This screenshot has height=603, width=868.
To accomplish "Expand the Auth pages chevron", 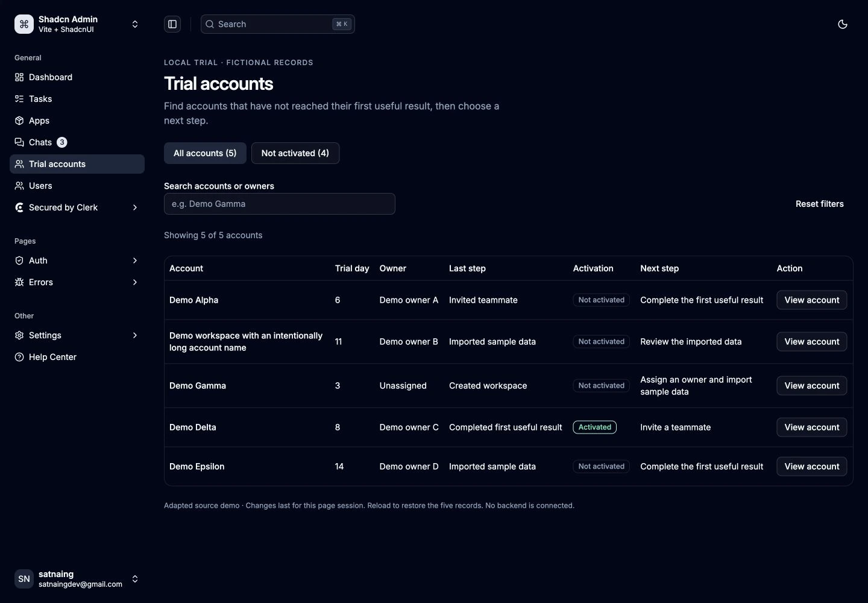I will pos(135,260).
